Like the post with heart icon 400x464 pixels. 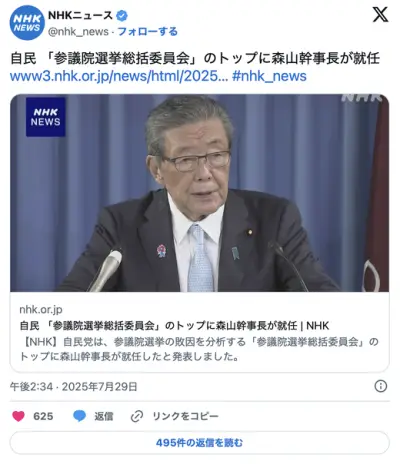click(18, 416)
